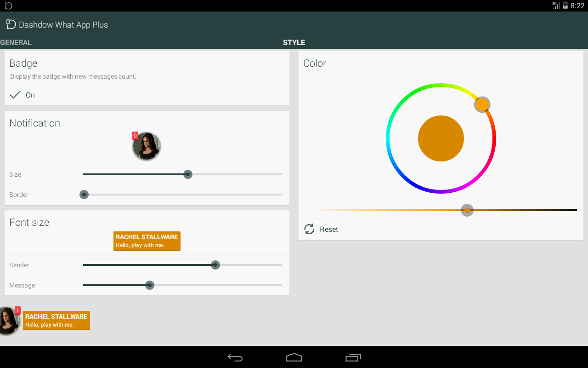The image size is (588, 368).
Task: Click the Reset icon in the Color panel
Action: [x=309, y=229]
